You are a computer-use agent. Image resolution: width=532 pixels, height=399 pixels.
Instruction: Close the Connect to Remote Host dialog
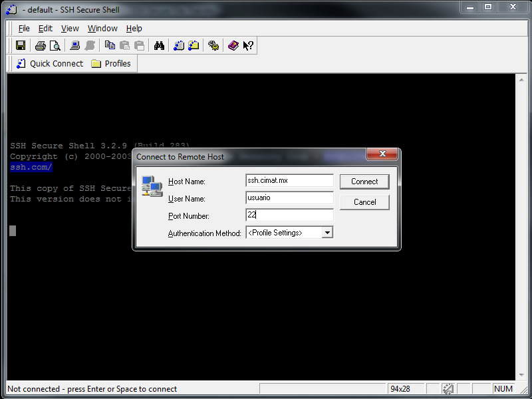pos(382,154)
